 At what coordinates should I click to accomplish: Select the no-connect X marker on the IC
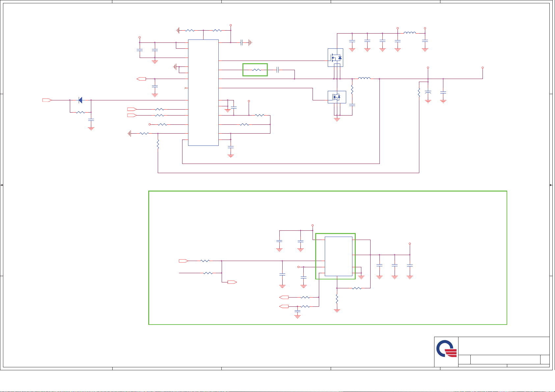tap(185, 88)
